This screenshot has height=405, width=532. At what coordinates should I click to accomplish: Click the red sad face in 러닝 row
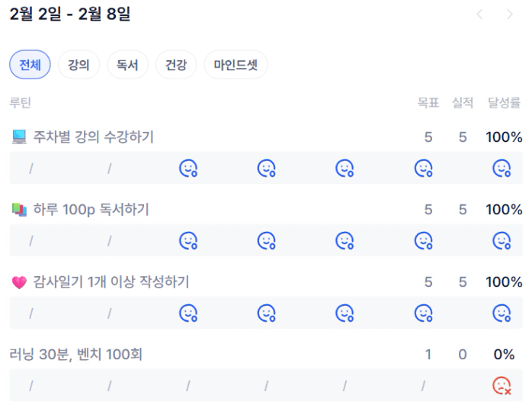[502, 386]
